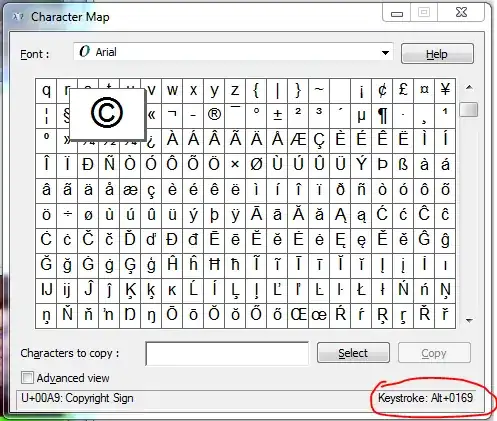Open the Arial font dropdown
This screenshot has height=421, width=497.
coord(233,52)
